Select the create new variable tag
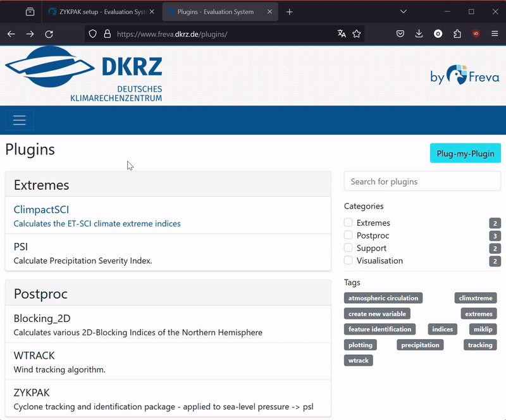 (377, 314)
